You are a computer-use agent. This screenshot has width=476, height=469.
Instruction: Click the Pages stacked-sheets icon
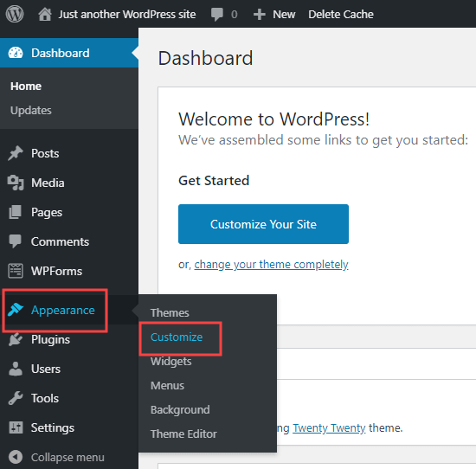coord(16,212)
